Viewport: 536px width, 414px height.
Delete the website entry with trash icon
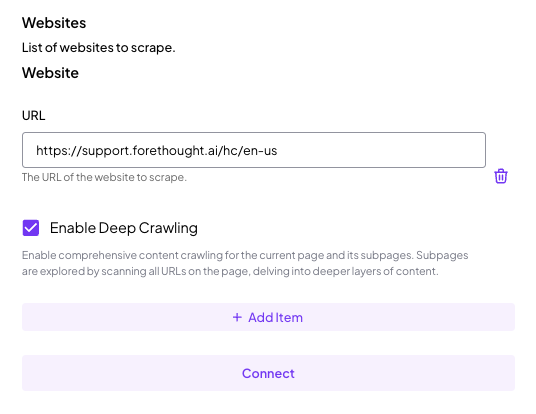pyautogui.click(x=501, y=176)
